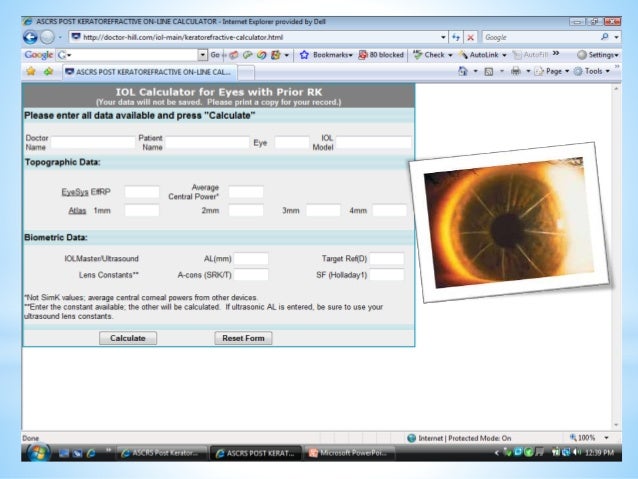Expand the Bookmarks dropdown
This screenshot has height=479, width=638.
(350, 55)
